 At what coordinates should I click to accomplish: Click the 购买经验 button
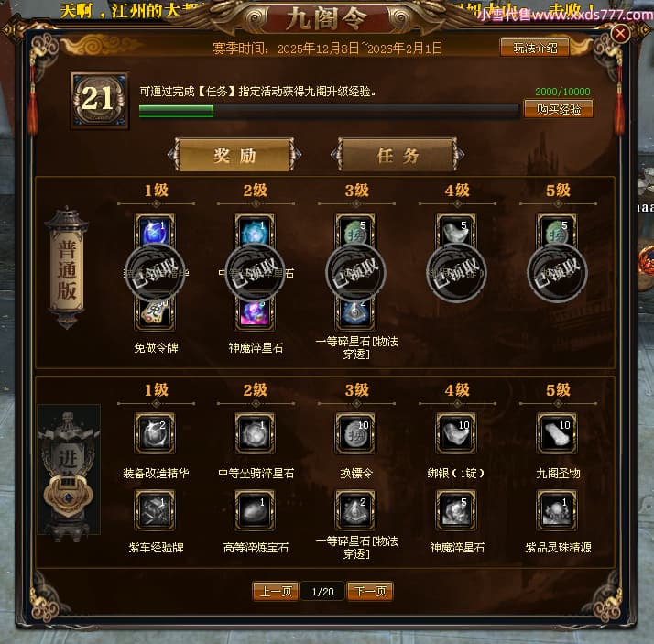coord(559,109)
